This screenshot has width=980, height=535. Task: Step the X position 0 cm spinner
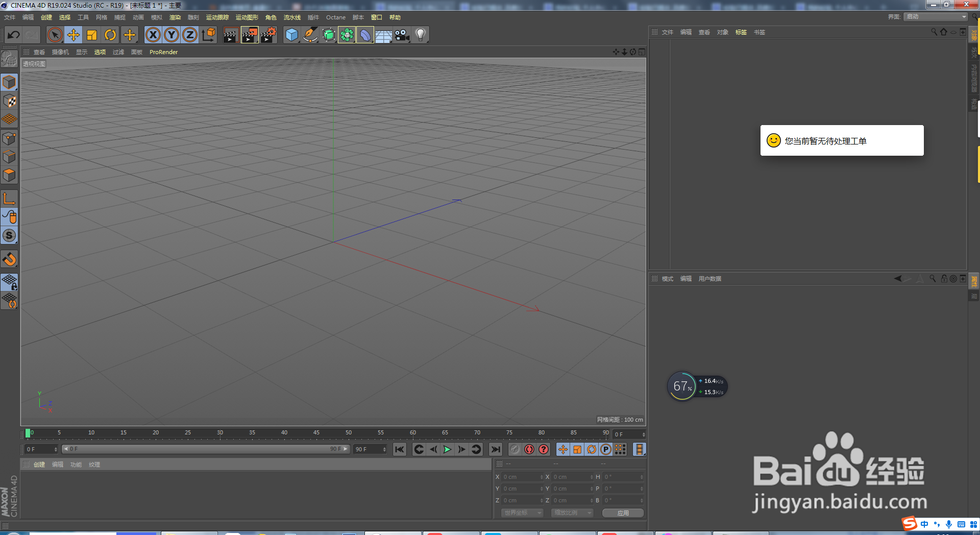point(542,477)
